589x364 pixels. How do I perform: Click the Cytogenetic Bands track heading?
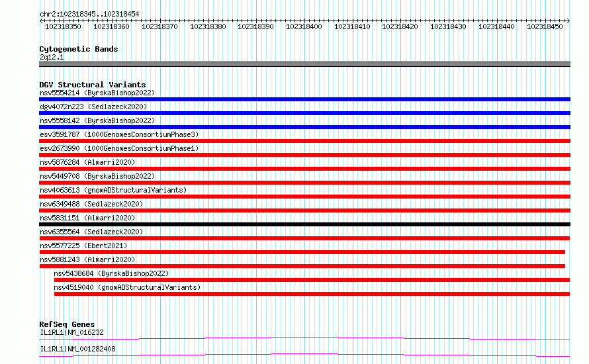pos(79,49)
